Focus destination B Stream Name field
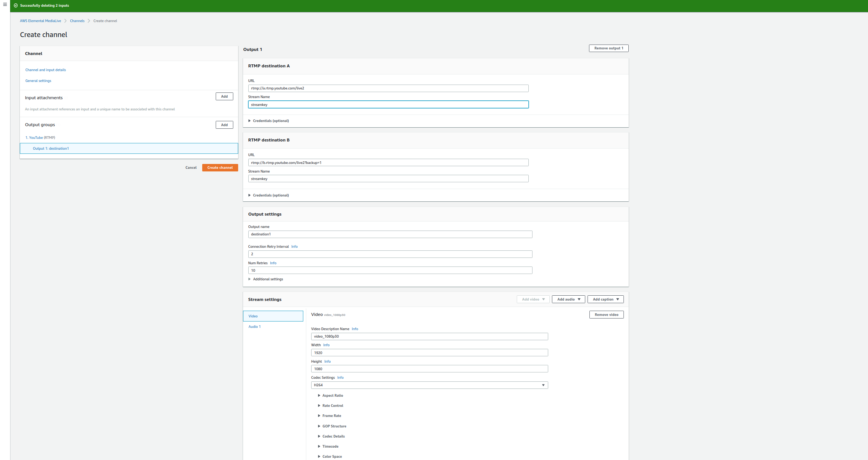 pos(388,179)
